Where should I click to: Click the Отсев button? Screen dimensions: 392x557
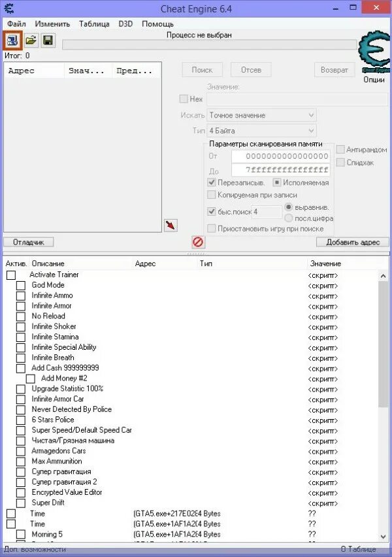(251, 69)
